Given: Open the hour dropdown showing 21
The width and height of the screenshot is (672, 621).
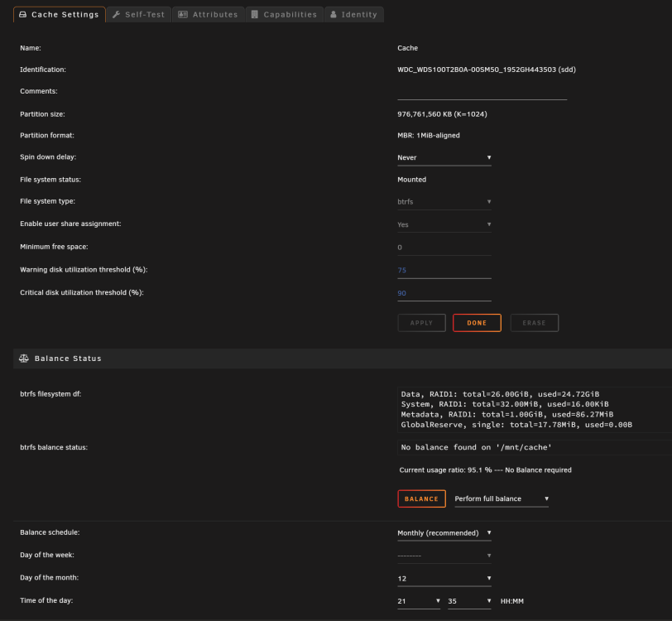Looking at the screenshot, I should 419,601.
